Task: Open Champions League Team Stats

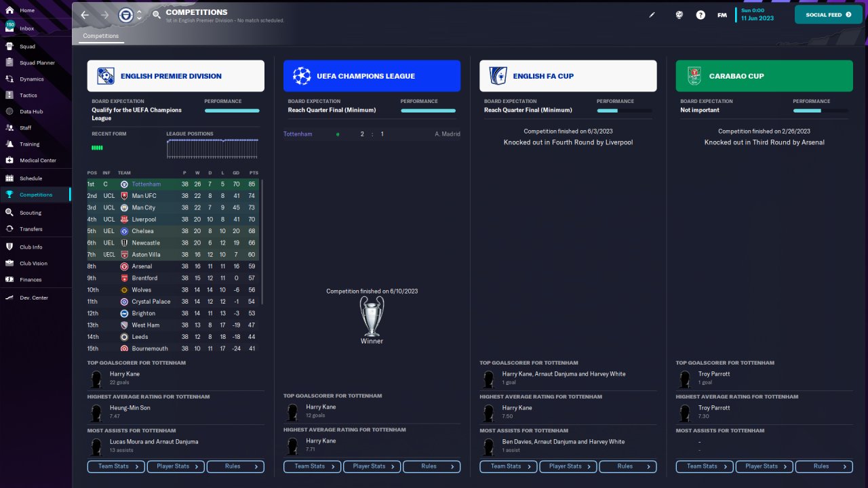Action: click(x=313, y=466)
